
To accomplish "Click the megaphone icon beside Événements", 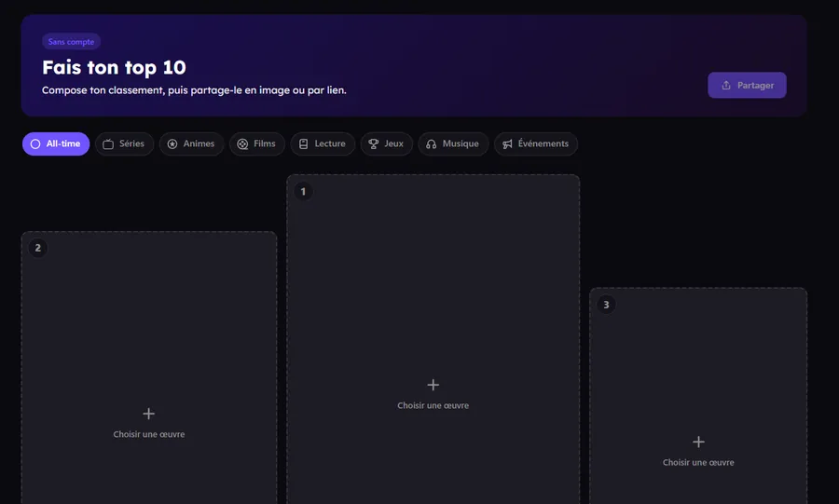I will point(507,143).
